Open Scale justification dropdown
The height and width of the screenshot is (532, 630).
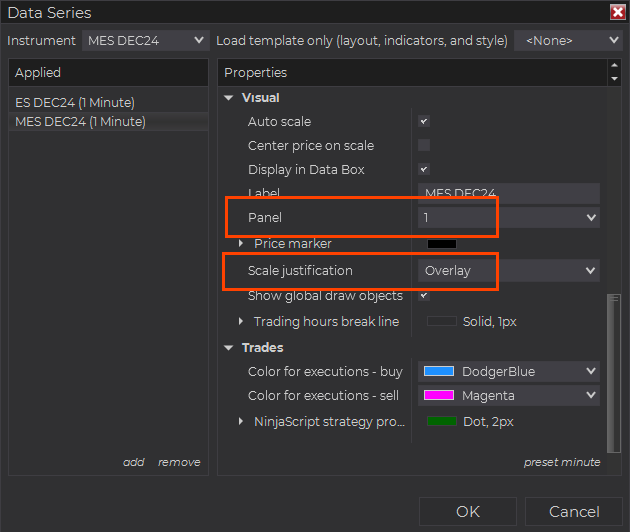coord(508,271)
